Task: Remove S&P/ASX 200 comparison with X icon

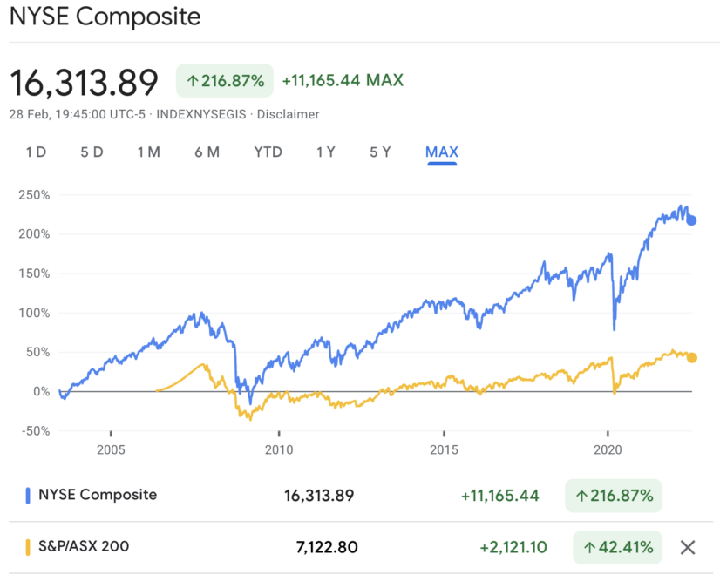Action: point(687,548)
